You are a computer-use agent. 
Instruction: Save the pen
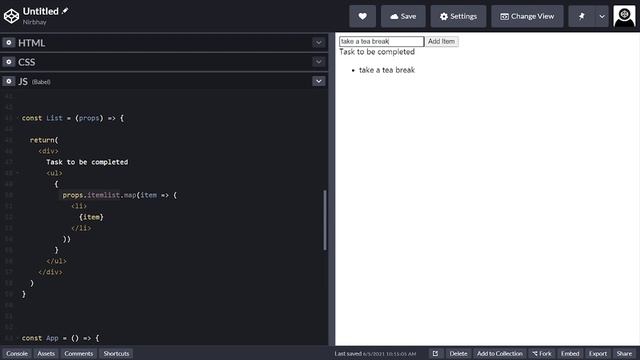403,16
